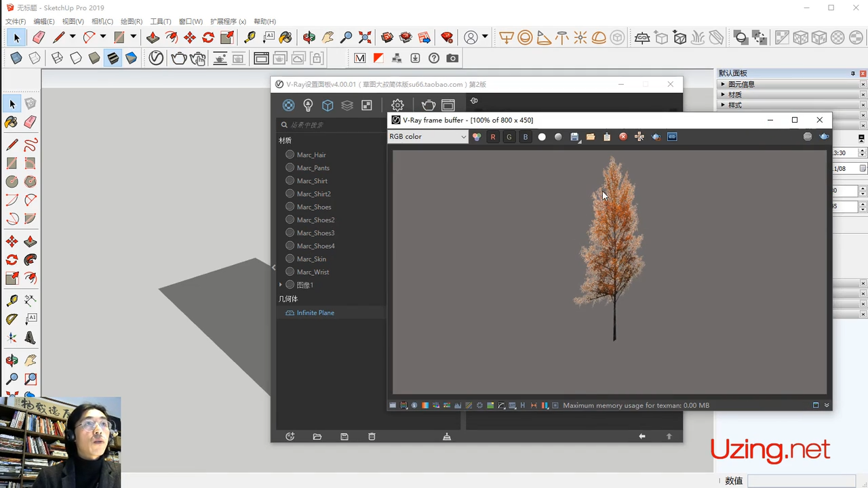Image resolution: width=868 pixels, height=488 pixels.
Task: Select the Eraser tool in top toolbar
Action: (x=39, y=38)
